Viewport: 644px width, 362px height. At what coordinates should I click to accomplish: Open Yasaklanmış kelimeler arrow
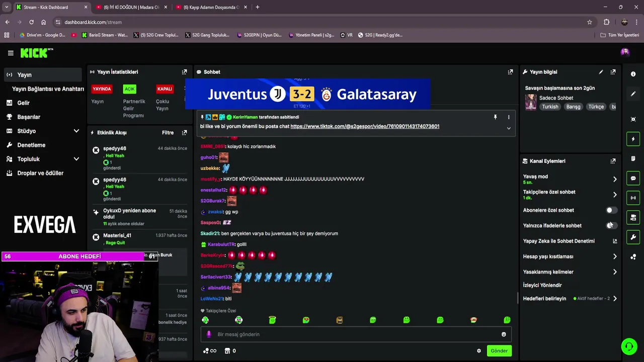(x=615, y=272)
